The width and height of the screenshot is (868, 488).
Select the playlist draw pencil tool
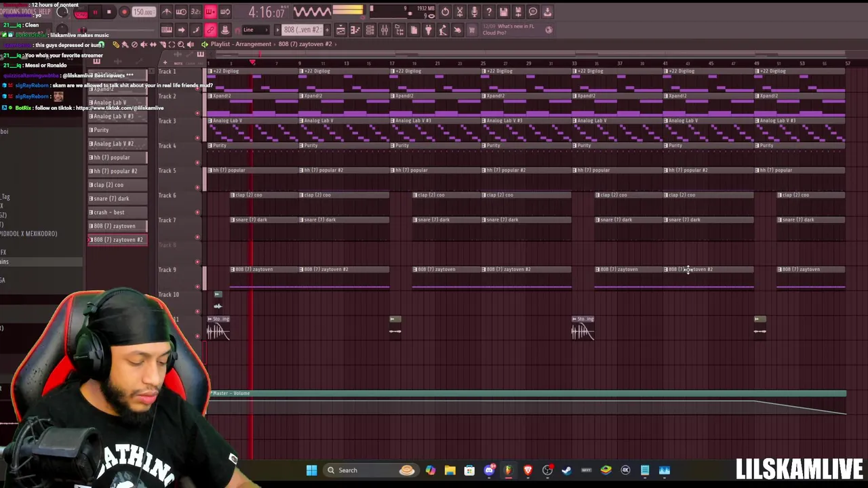116,45
